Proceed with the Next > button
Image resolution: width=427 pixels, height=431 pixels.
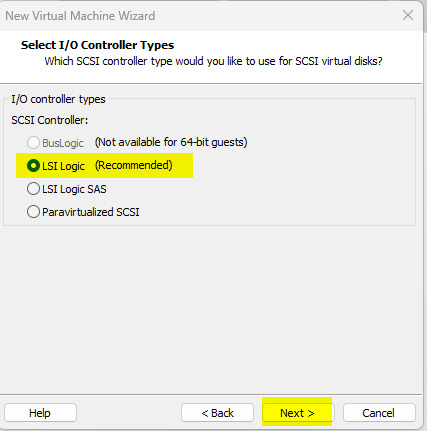click(x=297, y=413)
